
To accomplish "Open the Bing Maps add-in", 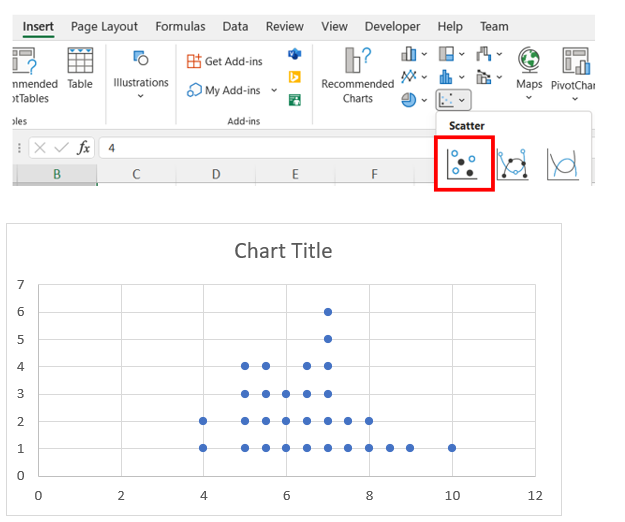I will [x=295, y=77].
